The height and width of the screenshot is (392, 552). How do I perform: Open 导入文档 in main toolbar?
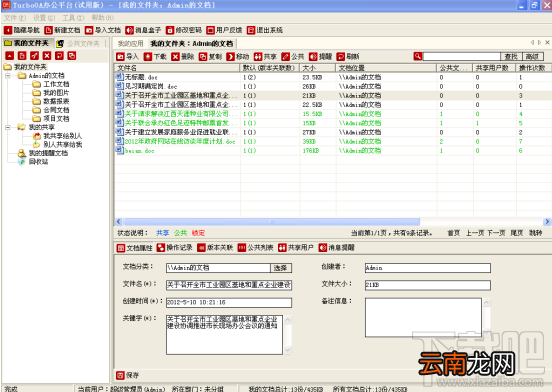point(103,30)
